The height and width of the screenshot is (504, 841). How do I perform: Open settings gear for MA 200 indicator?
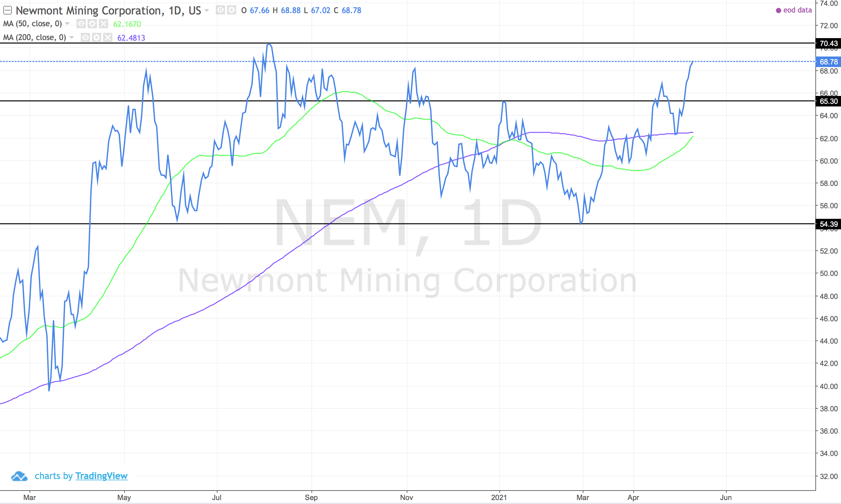97,37
